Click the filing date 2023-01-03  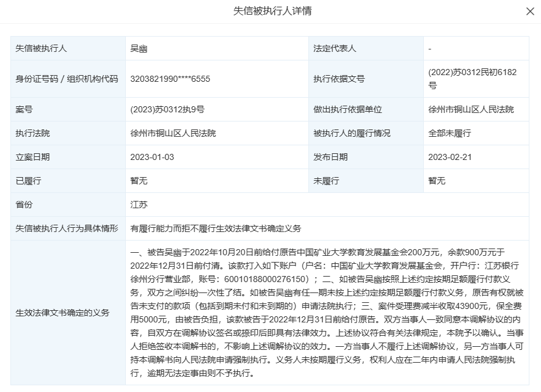point(152,157)
